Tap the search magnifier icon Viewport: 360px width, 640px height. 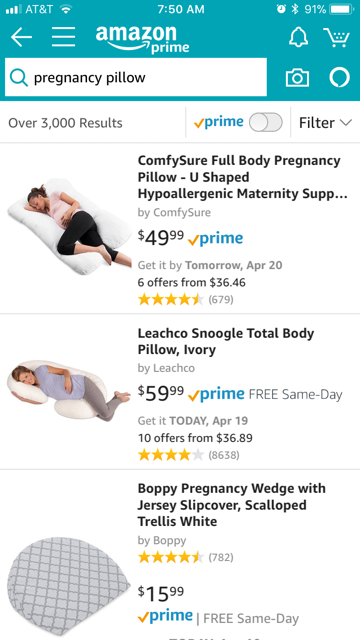pos(19,78)
